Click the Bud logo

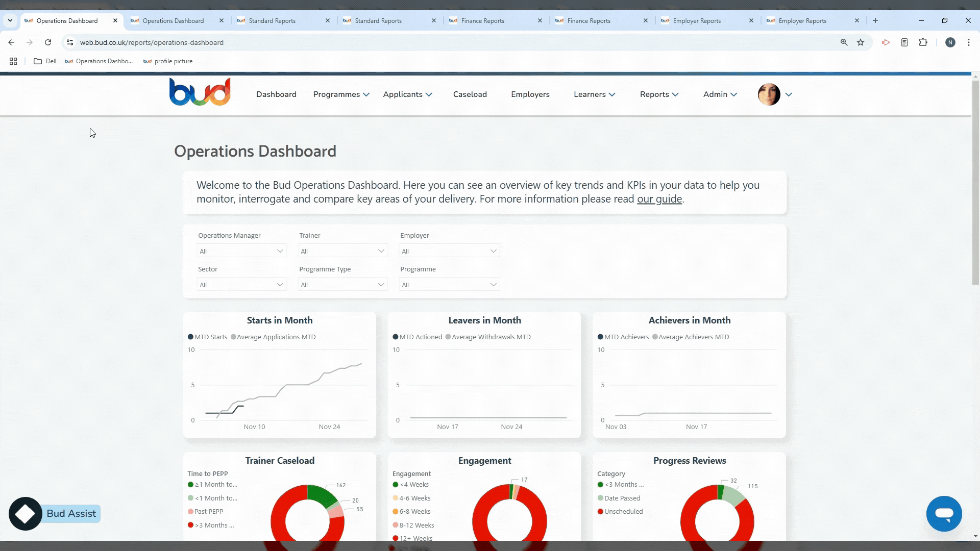pyautogui.click(x=200, y=92)
